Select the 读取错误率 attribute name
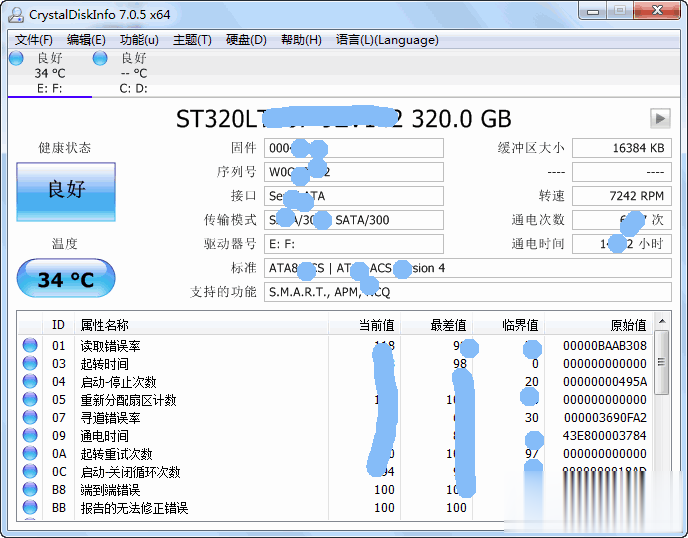The height and width of the screenshot is (538, 688). pos(110,346)
